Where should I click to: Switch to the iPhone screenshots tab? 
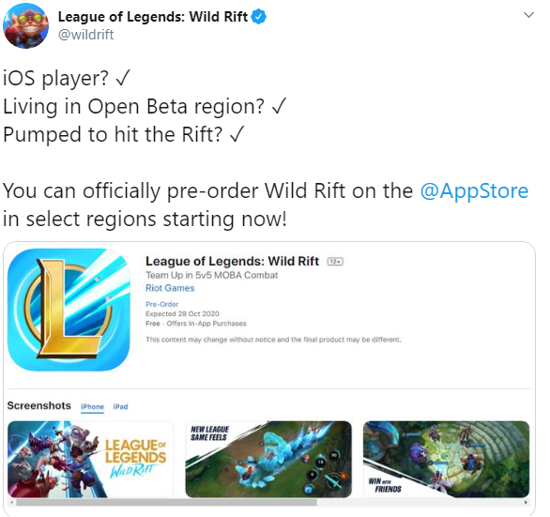pyautogui.click(x=92, y=407)
